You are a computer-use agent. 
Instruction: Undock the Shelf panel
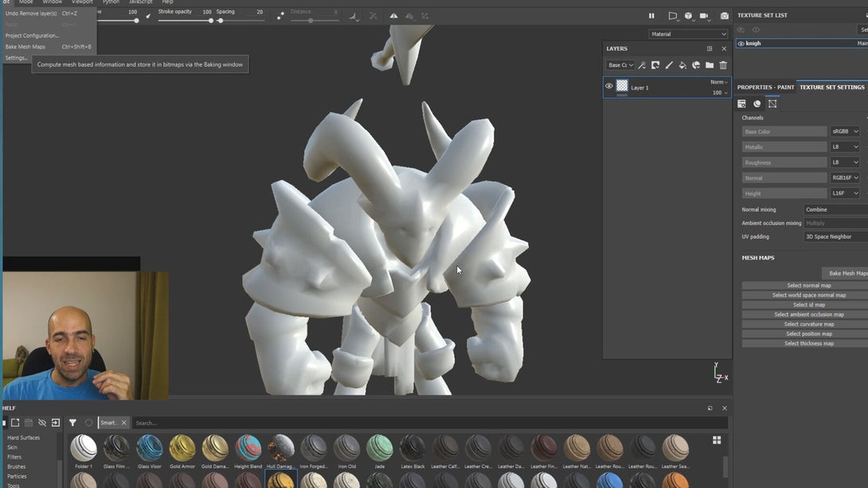[710, 408]
